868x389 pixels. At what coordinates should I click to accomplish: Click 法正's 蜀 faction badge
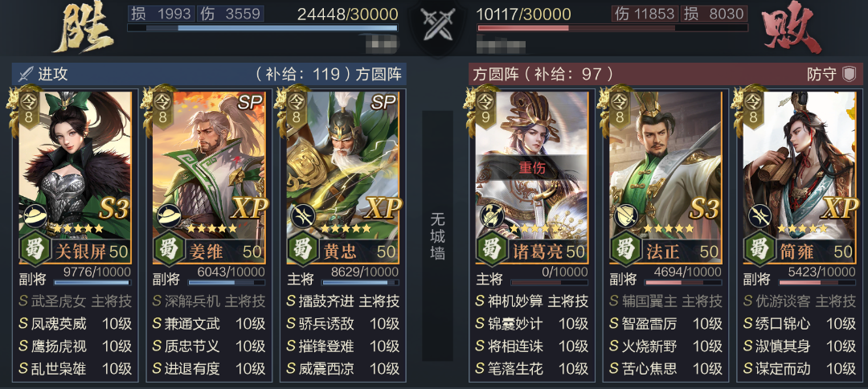click(625, 250)
